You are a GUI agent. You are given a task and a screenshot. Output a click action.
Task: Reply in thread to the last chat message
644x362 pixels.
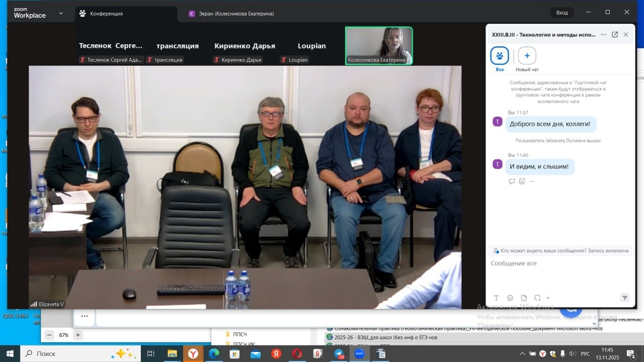coord(512,182)
